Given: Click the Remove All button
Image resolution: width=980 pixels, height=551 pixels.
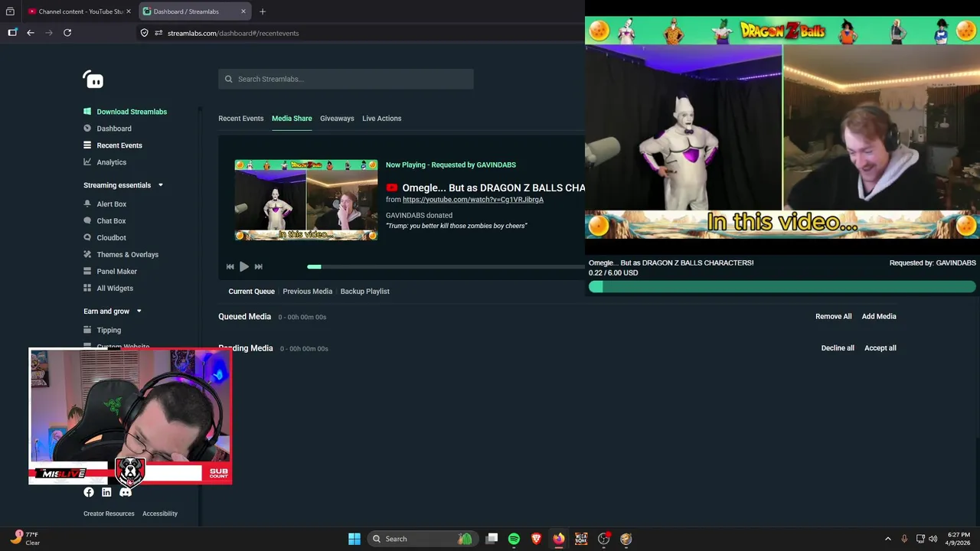Looking at the screenshot, I should click(833, 316).
